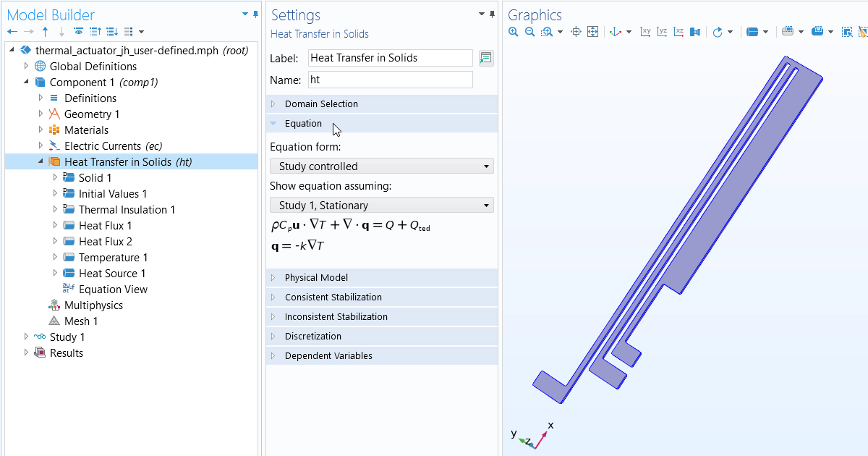Open the Show equation assuming dropdown
Screen dimensions: 868x456
pos(381,206)
